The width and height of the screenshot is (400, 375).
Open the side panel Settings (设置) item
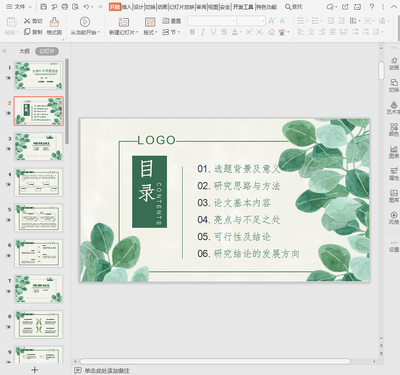point(394,246)
